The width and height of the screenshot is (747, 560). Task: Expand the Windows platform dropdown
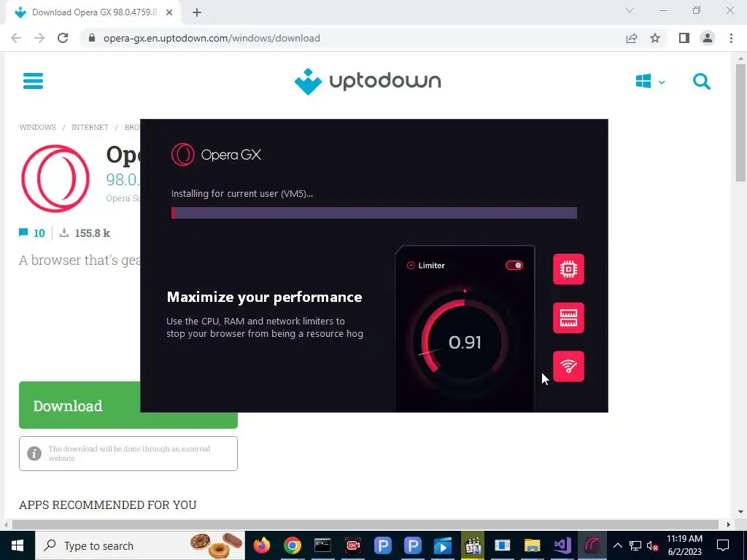pos(650,82)
